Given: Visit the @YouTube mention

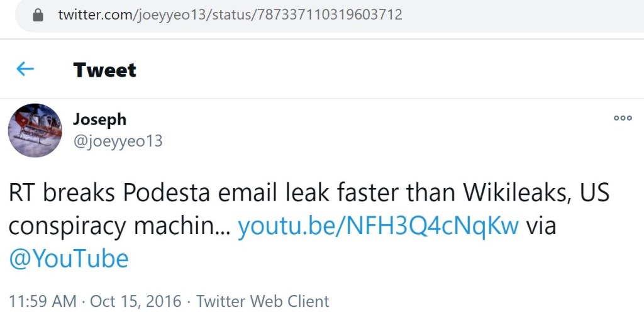Looking at the screenshot, I should (69, 258).
